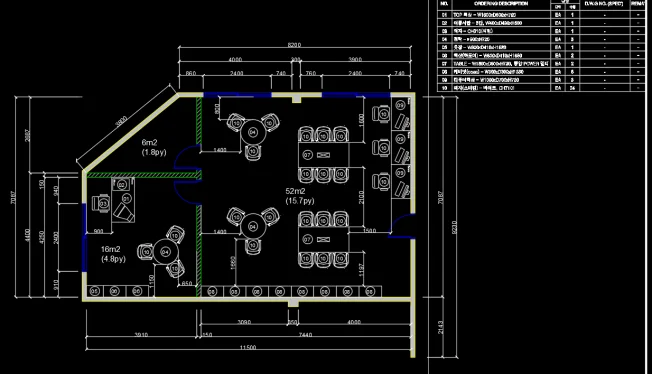Click the 6m2 (1.8py) room label
This screenshot has width=652, height=374.
[154, 147]
